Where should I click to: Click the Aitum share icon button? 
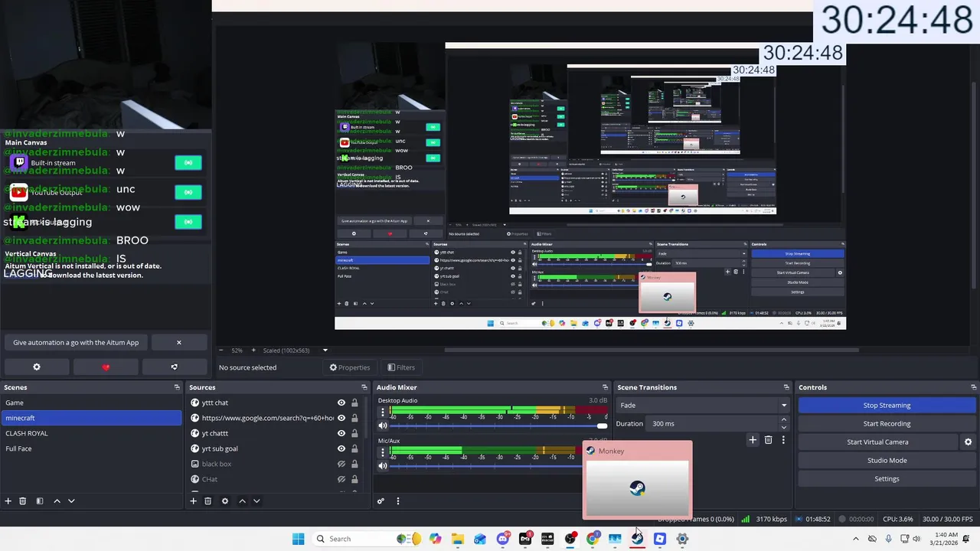coord(174,367)
